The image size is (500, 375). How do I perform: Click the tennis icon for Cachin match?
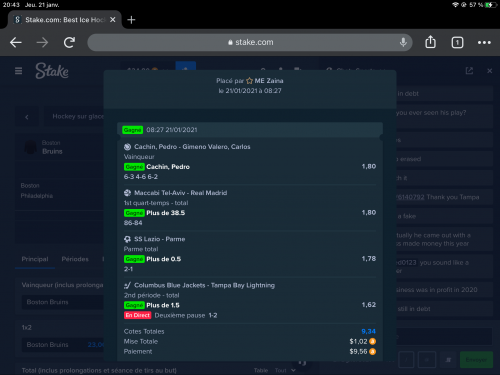[127, 147]
